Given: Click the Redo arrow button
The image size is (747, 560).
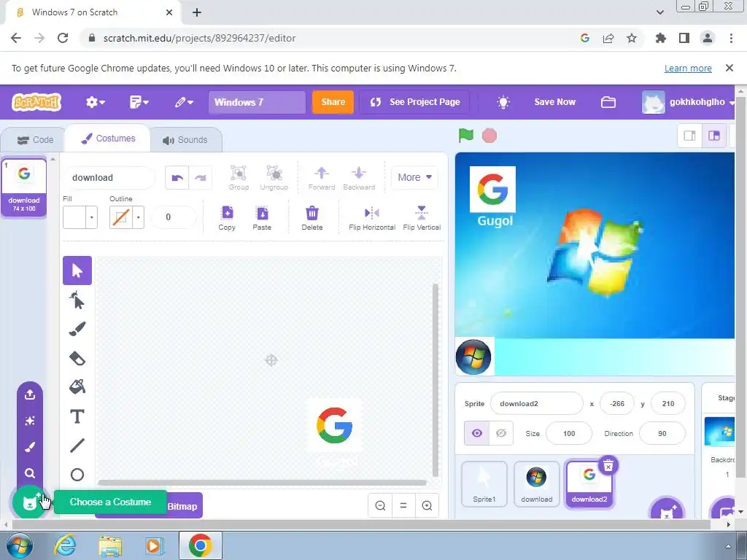Looking at the screenshot, I should coord(200,178).
